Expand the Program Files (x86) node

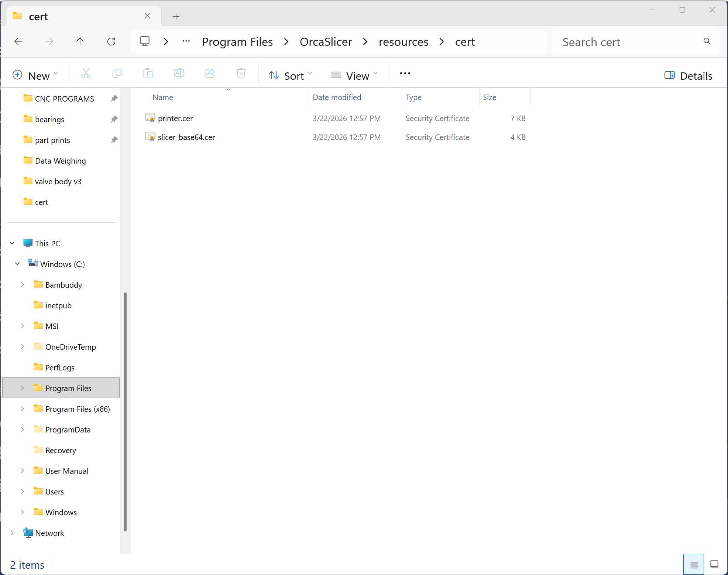(x=23, y=408)
